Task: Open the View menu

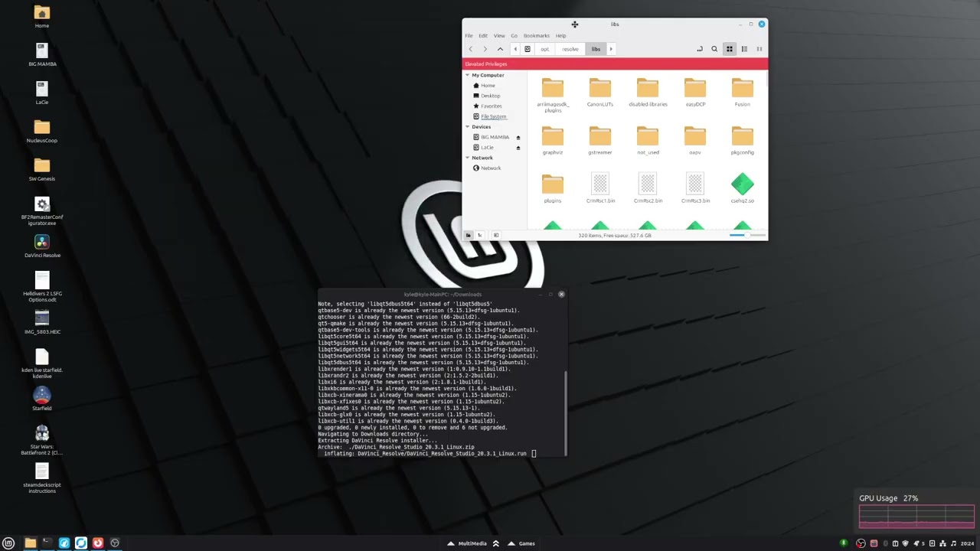Action: 499,36
